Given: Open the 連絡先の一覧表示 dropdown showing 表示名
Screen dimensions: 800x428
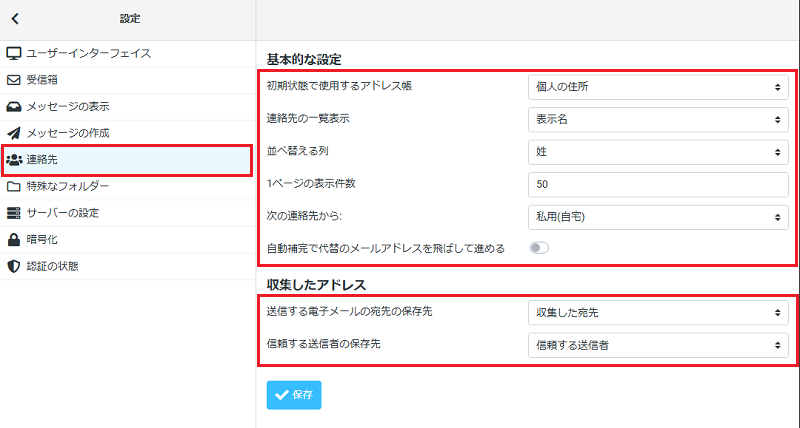Looking at the screenshot, I should click(x=658, y=120).
